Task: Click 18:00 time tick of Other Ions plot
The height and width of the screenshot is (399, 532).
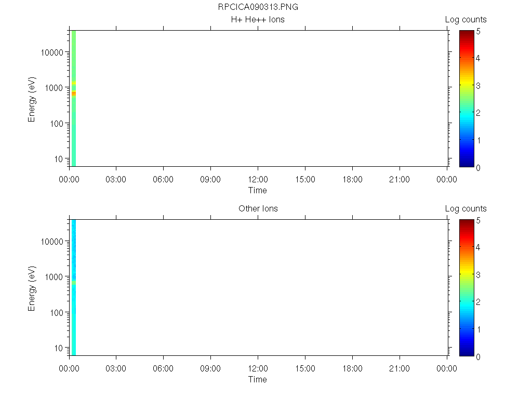Action: (x=352, y=368)
